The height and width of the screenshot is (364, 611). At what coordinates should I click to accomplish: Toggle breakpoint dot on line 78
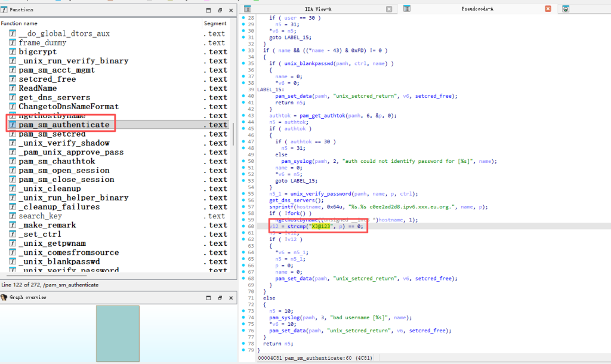click(x=245, y=344)
